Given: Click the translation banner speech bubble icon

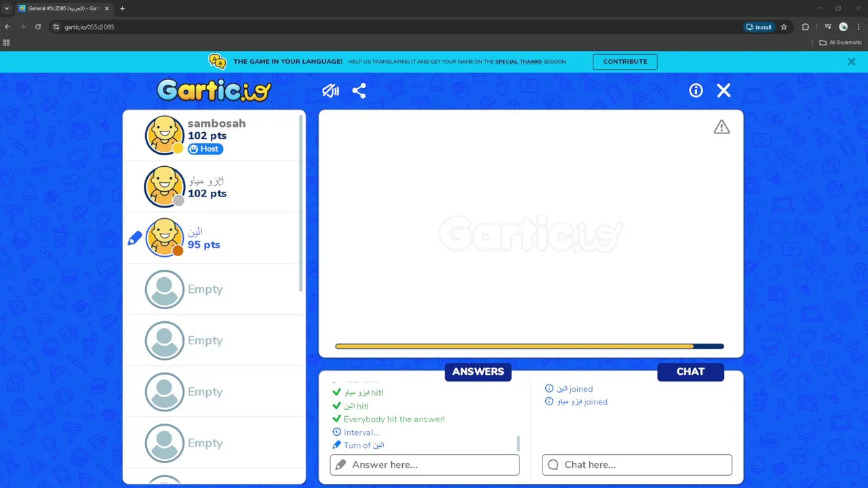Looking at the screenshot, I should click(217, 62).
